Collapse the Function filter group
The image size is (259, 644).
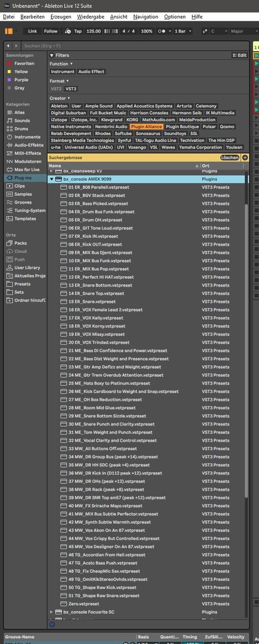click(x=71, y=64)
